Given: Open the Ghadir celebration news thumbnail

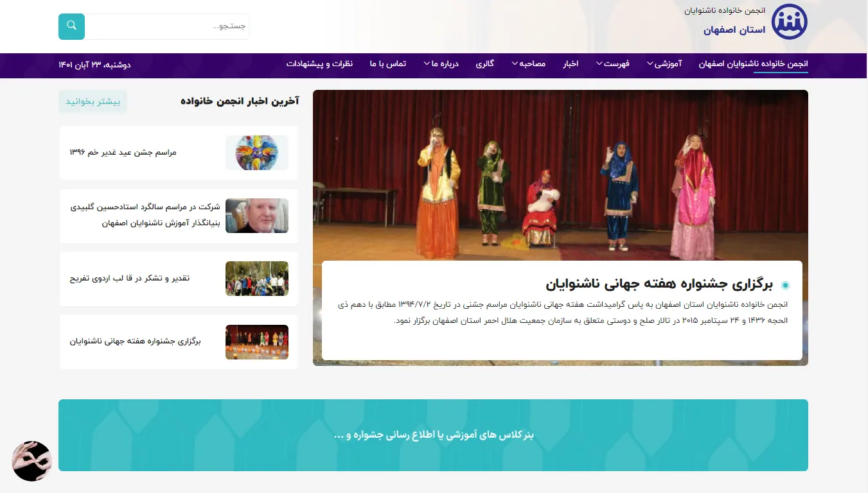Looking at the screenshot, I should pos(256,153).
